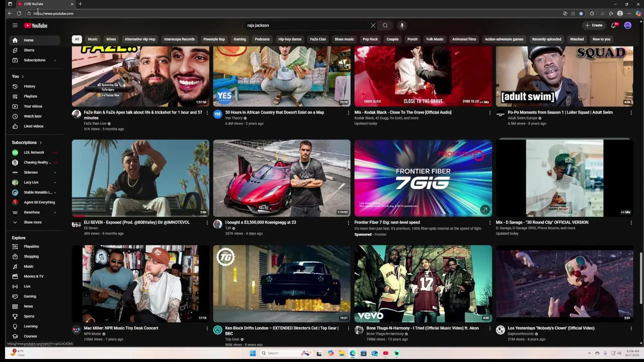Open thesefoos channel subscription
Screen dimensions: 644x362
34,212
